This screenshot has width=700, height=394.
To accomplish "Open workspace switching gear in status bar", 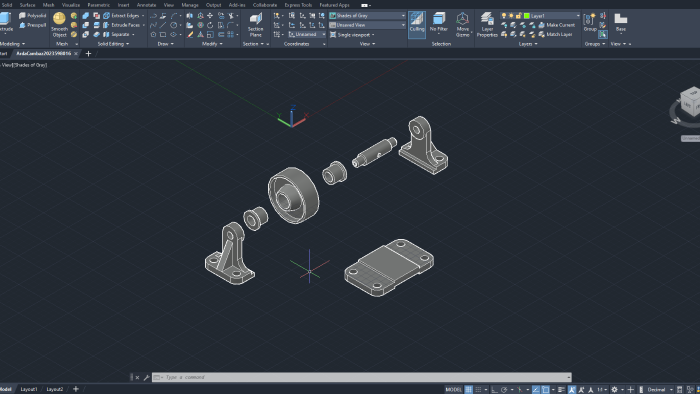I will 615,390.
